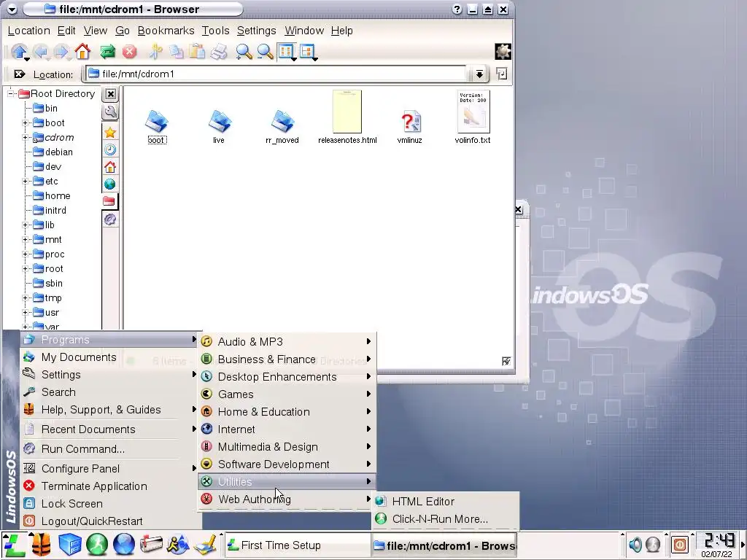Choose Lock Screen from launch menu

coord(109,503)
